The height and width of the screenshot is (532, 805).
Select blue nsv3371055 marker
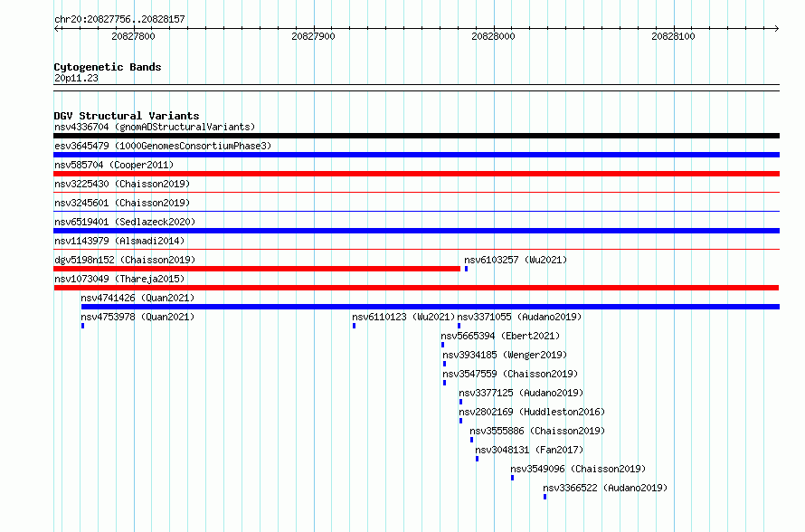tap(459, 326)
